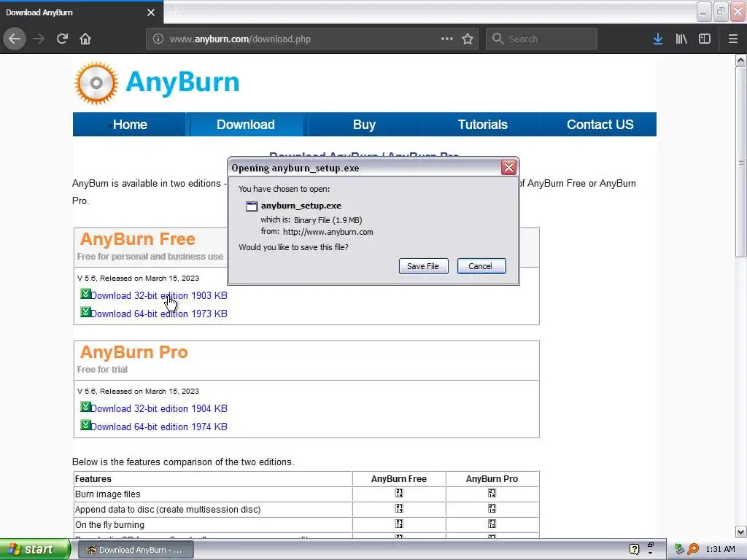This screenshot has width=747, height=560.
Task: Click green icon beside Free 64-bit download
Action: tap(85, 312)
